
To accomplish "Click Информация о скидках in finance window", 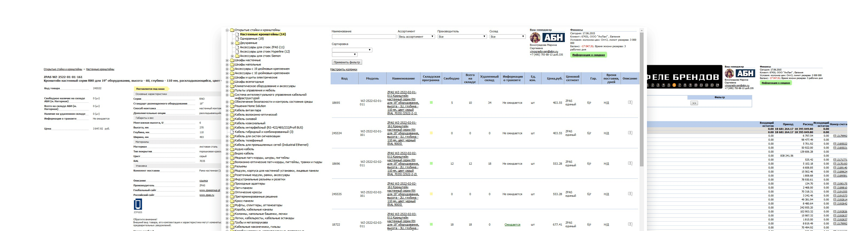I will click(776, 83).
